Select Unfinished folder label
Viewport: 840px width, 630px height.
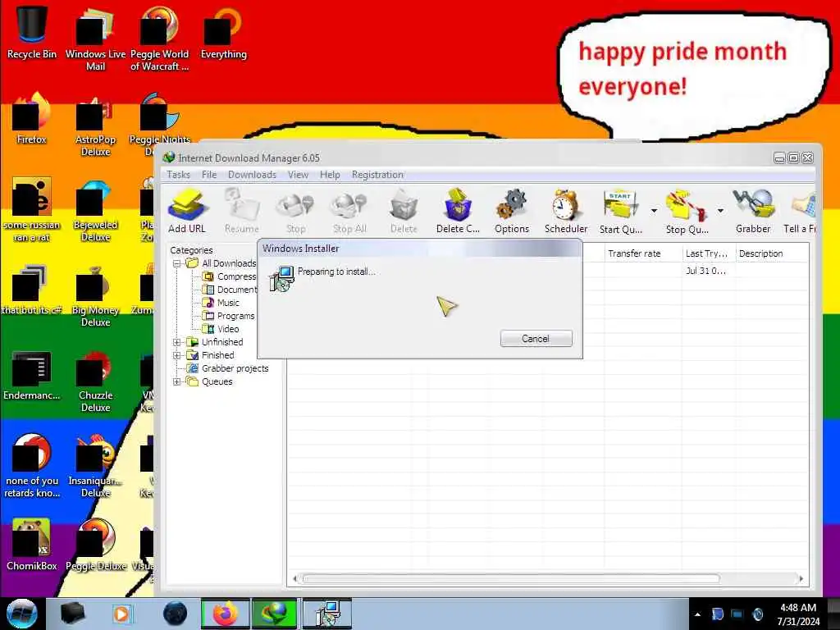tap(222, 342)
